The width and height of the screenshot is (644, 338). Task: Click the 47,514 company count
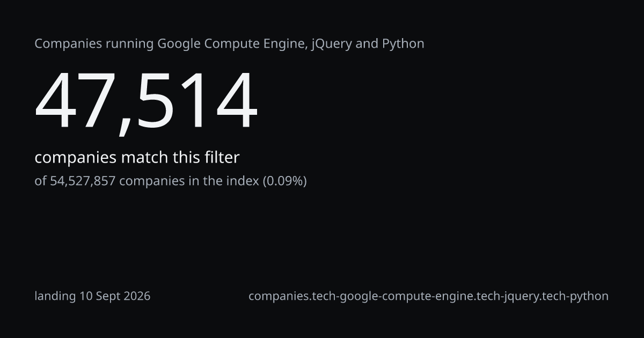tap(146, 102)
